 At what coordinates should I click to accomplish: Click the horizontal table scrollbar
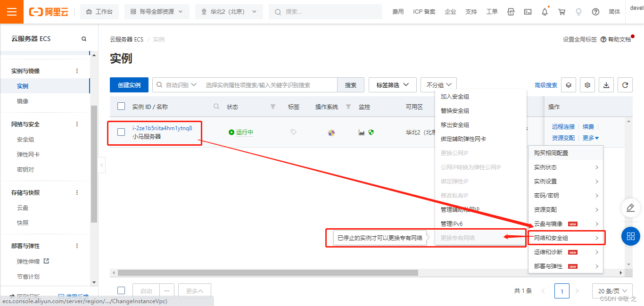point(268,273)
